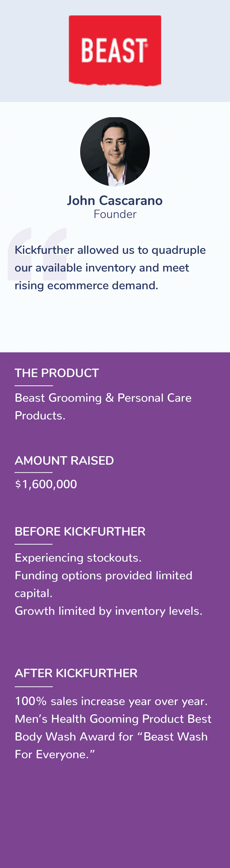This screenshot has width=230, height=868.
Task: Select THE PRODUCT section heading
Action: coord(57,373)
